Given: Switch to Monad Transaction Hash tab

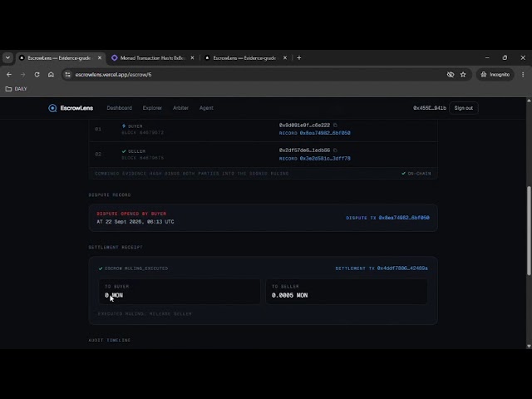Looking at the screenshot, I should 152,58.
